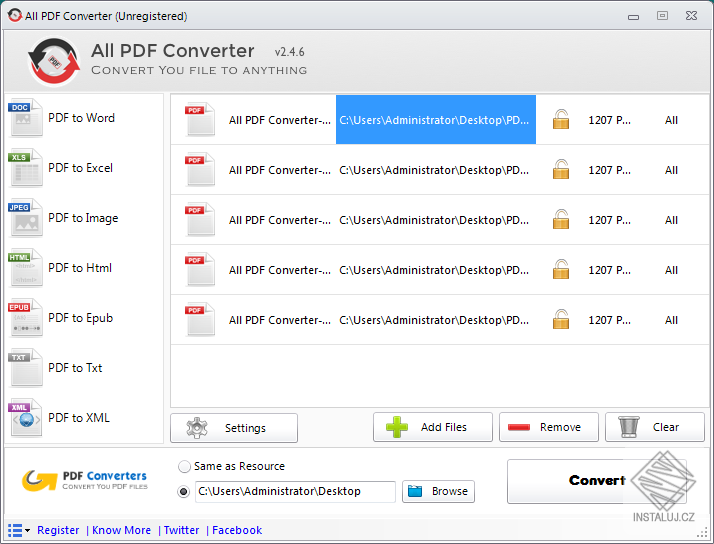The width and height of the screenshot is (714, 544).
Task: Clear the file list
Action: coord(655,427)
